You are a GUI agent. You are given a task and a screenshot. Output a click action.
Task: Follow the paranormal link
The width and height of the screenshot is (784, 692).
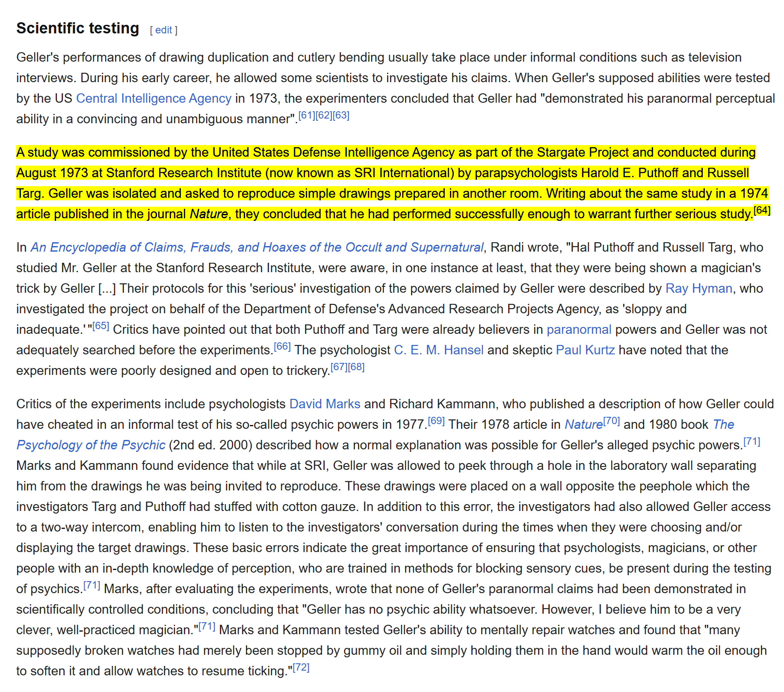pos(579,330)
